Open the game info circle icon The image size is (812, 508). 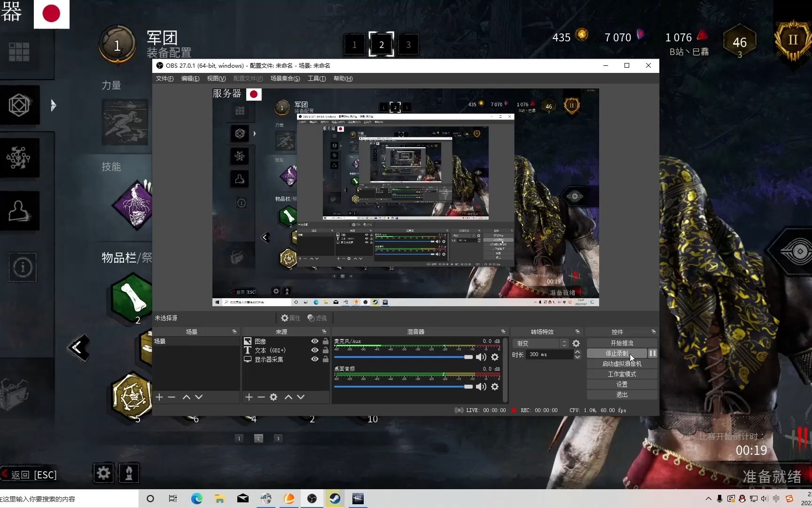(23, 268)
